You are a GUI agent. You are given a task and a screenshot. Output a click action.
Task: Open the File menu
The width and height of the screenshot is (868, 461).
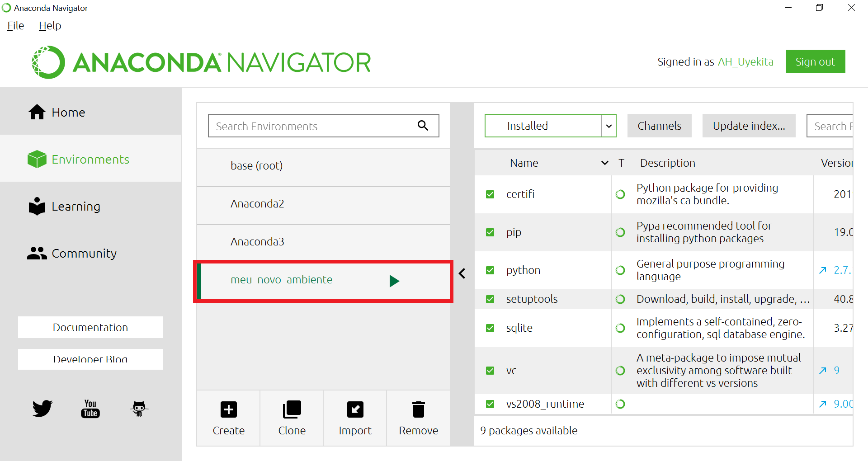click(15, 25)
